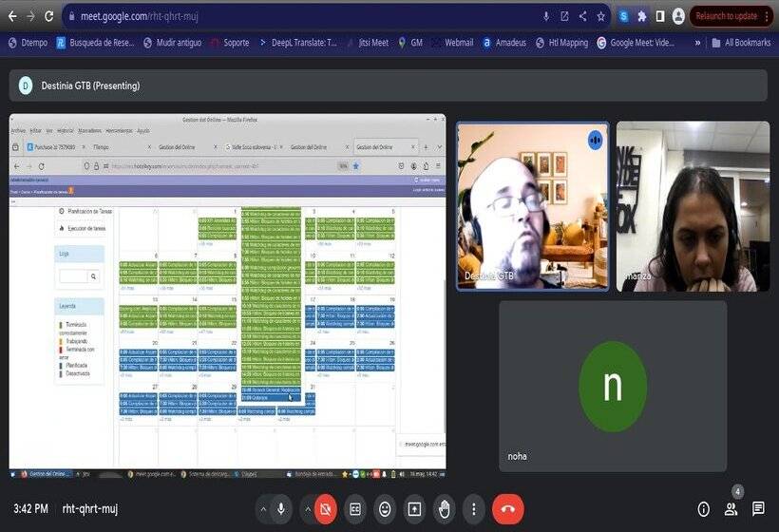Image resolution: width=779 pixels, height=532 pixels.
Task: Open the chat with everyone panel
Action: [758, 509]
